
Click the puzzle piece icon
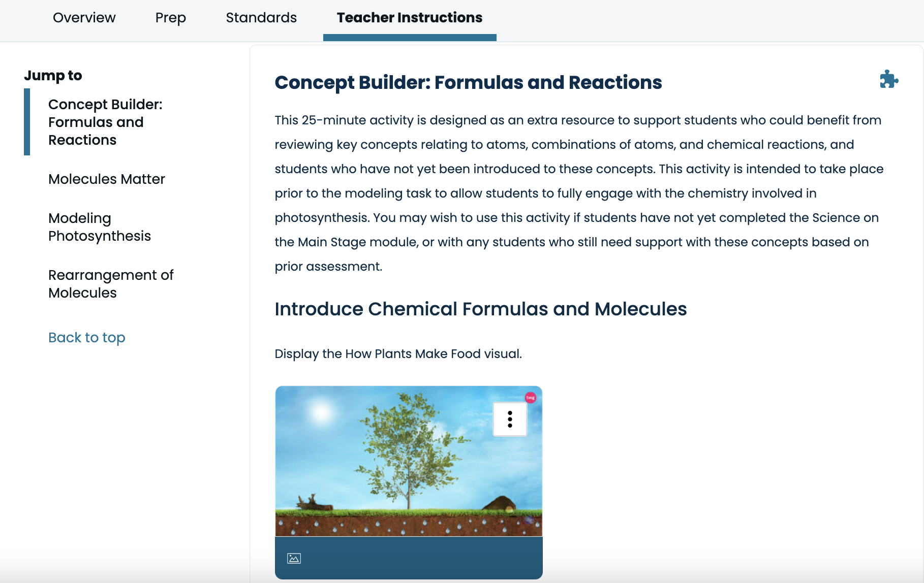pos(889,79)
